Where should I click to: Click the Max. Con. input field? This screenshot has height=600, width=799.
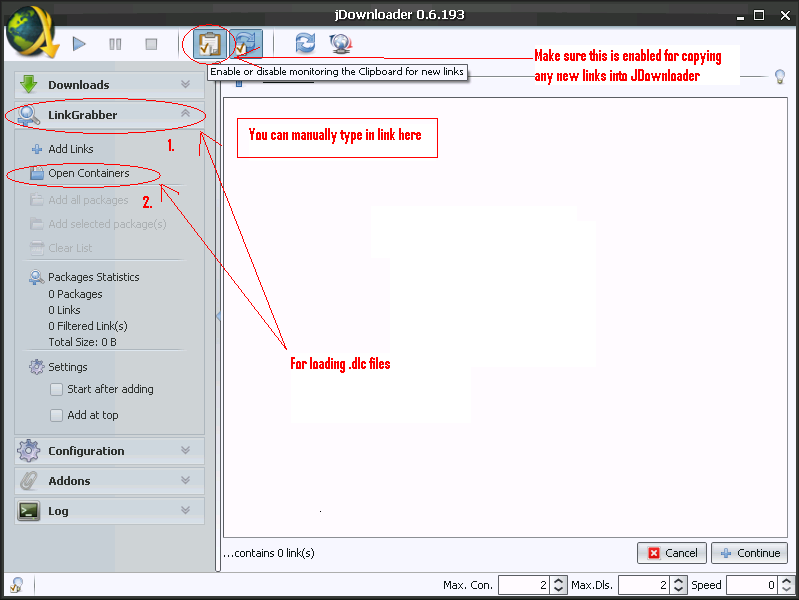click(x=524, y=585)
